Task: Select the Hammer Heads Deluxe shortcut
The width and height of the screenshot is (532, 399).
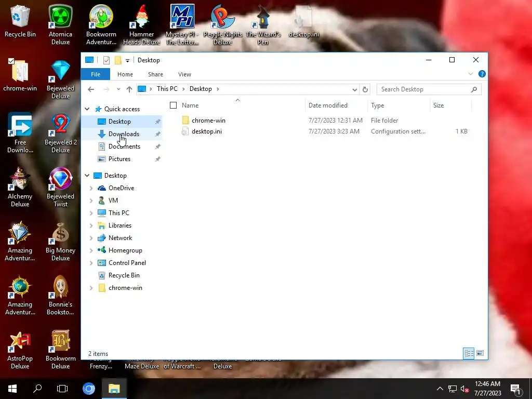Action: [x=141, y=25]
